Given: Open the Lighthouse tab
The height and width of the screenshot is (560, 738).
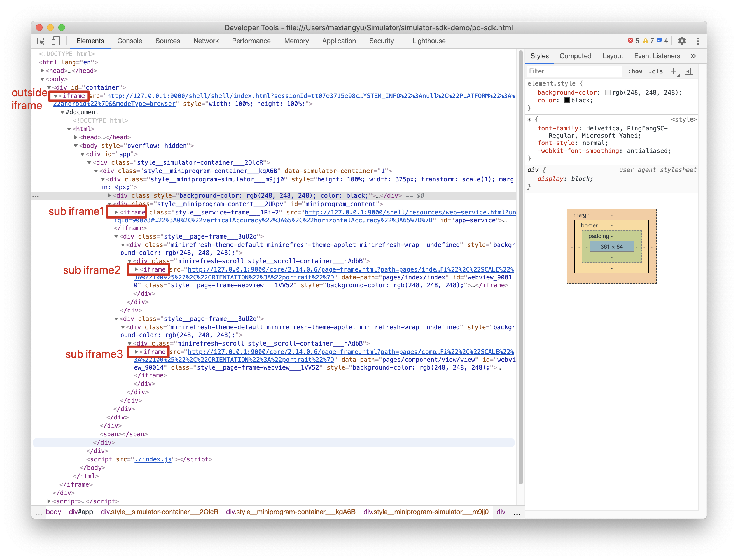Looking at the screenshot, I should point(429,41).
